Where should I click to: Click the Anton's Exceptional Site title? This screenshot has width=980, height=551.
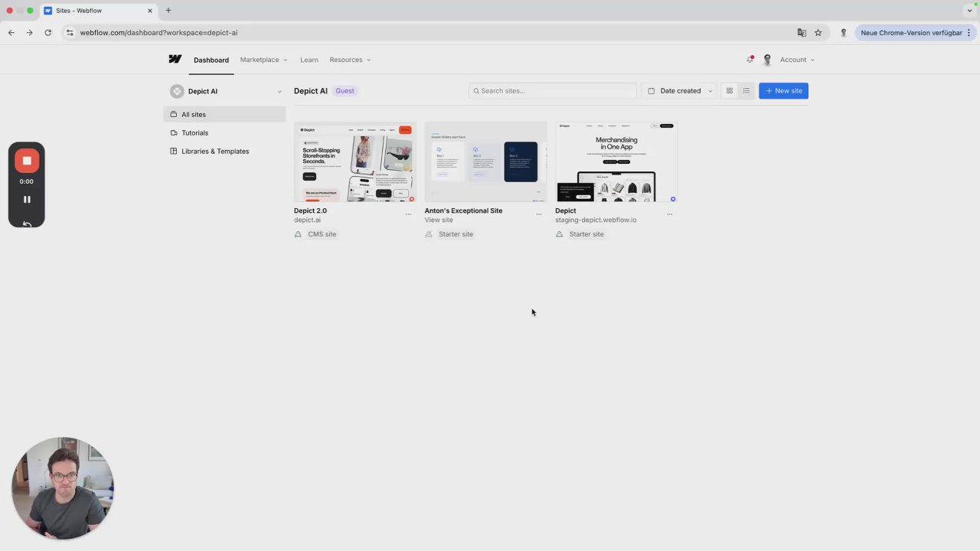click(463, 210)
